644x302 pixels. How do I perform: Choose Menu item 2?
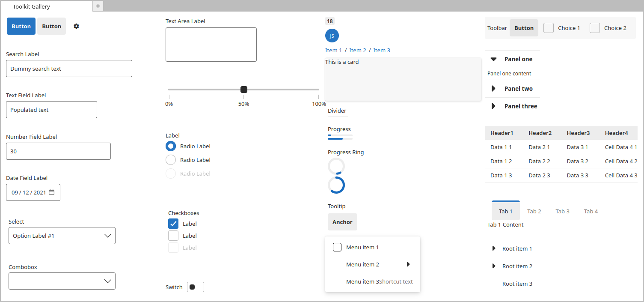coord(373,264)
